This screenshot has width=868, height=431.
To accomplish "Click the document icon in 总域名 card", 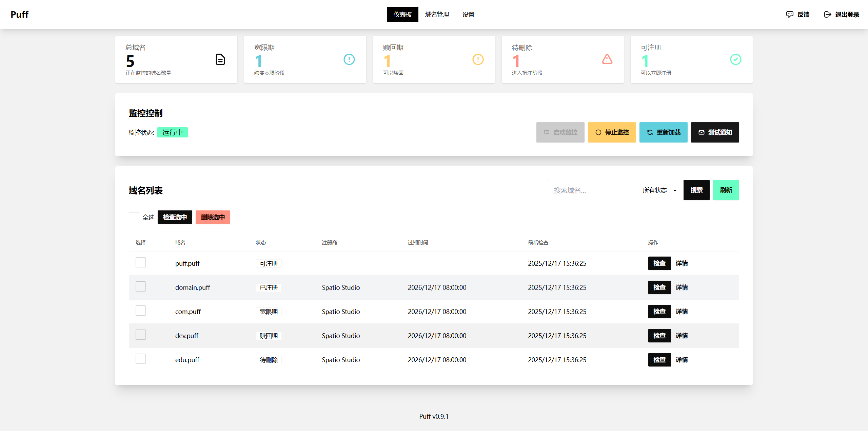I will click(x=220, y=59).
